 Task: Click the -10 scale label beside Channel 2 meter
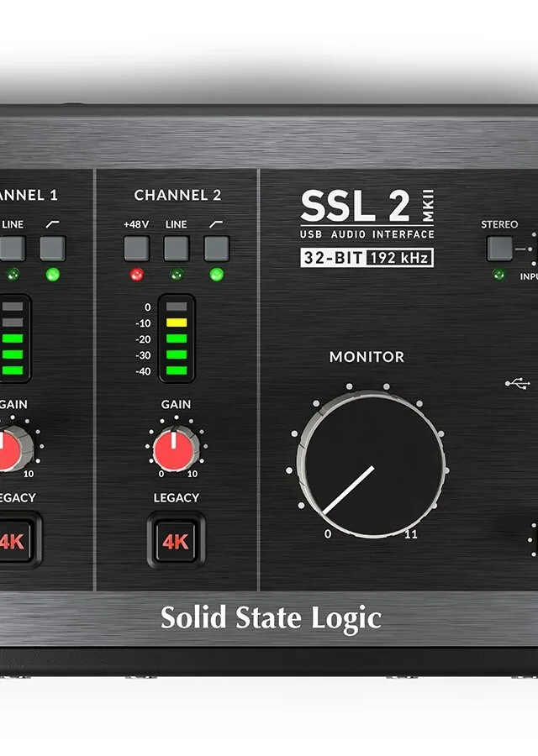[x=143, y=323]
